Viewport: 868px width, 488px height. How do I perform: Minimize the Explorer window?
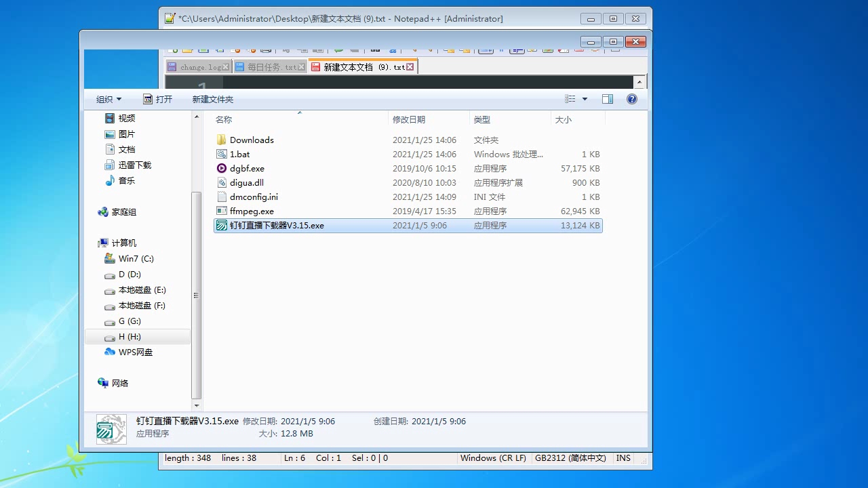click(591, 41)
